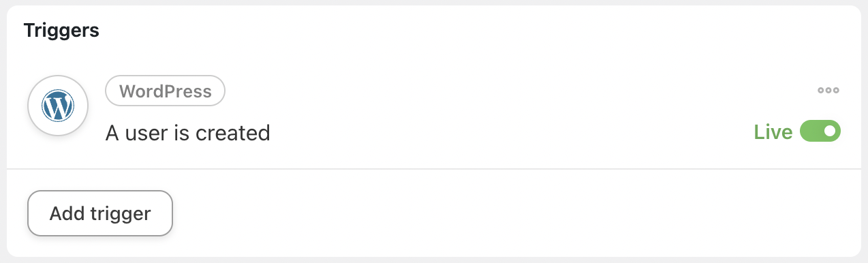Click the Add trigger button
The width and height of the screenshot is (868, 263).
coord(100,213)
